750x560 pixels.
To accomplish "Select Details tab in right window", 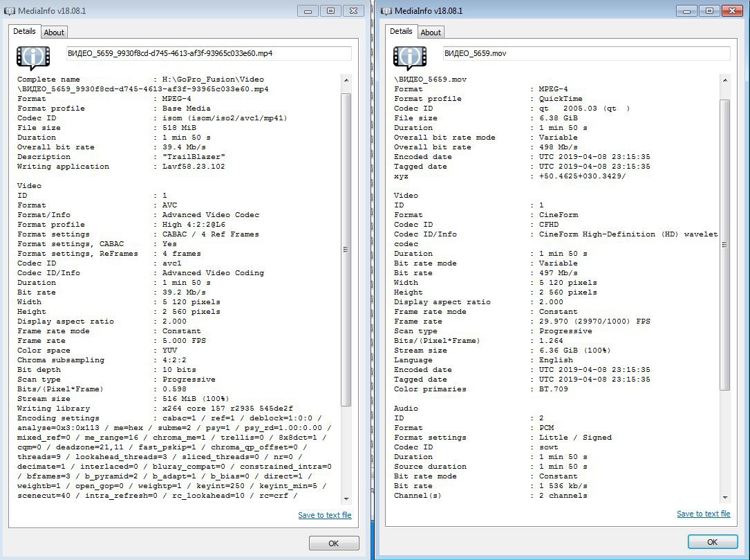I will coord(401,31).
